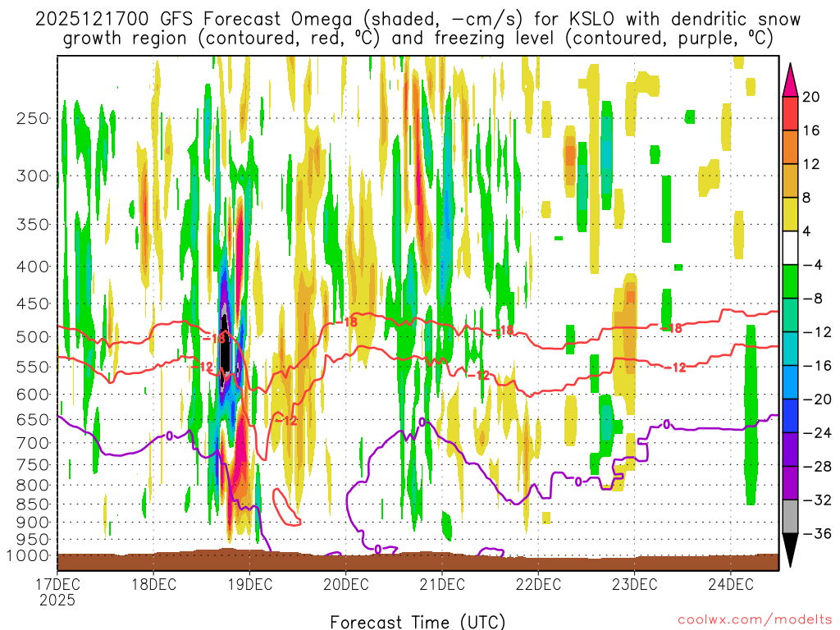Click the orange colorbar segment between 12 and 16
The height and width of the screenshot is (630, 840).
[x=790, y=148]
